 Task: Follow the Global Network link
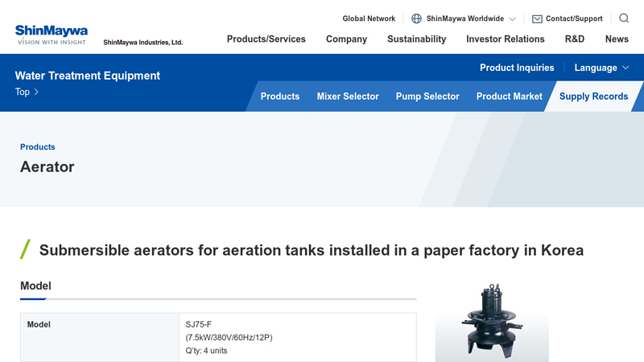369,19
